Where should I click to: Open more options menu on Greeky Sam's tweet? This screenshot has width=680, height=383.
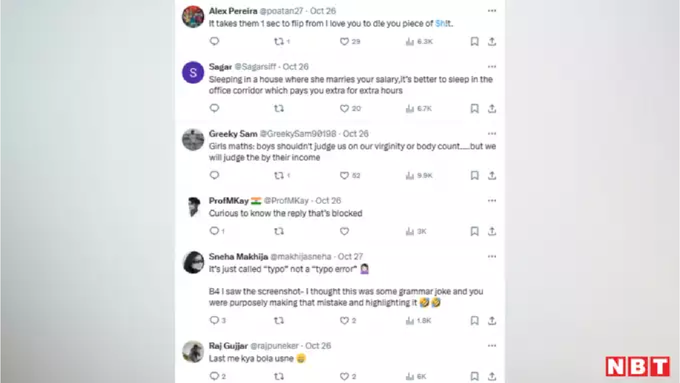coord(492,134)
